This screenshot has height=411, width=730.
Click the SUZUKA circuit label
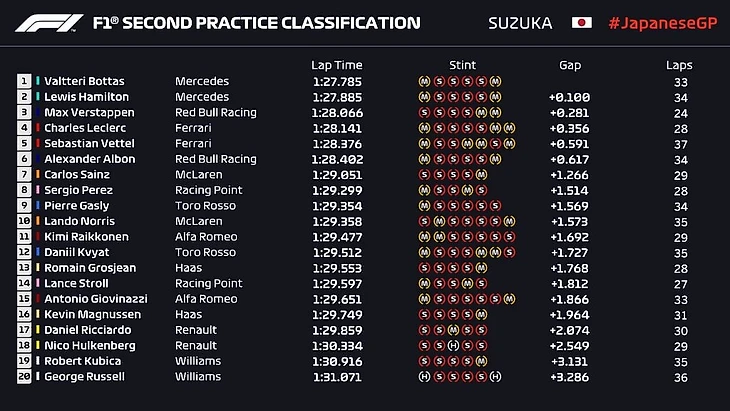coord(519,23)
